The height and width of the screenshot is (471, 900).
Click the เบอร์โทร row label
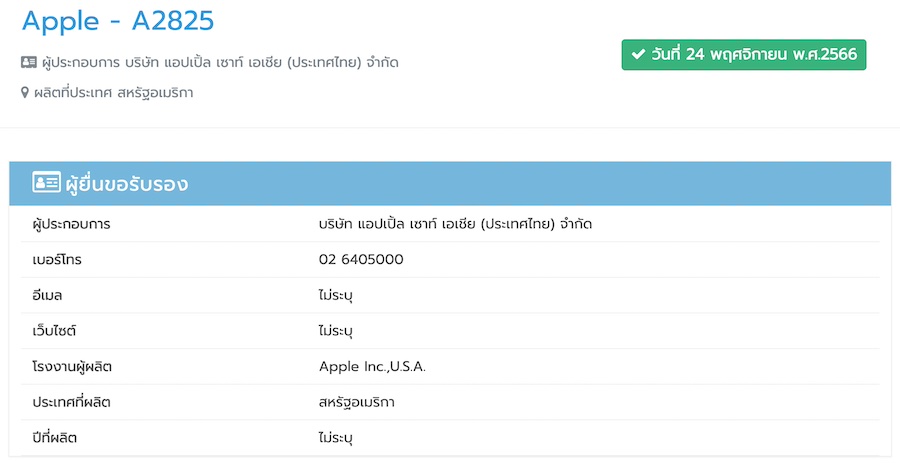tap(57, 260)
